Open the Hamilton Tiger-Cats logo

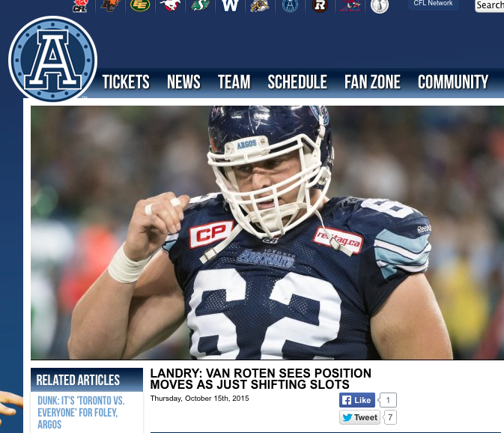click(x=260, y=5)
